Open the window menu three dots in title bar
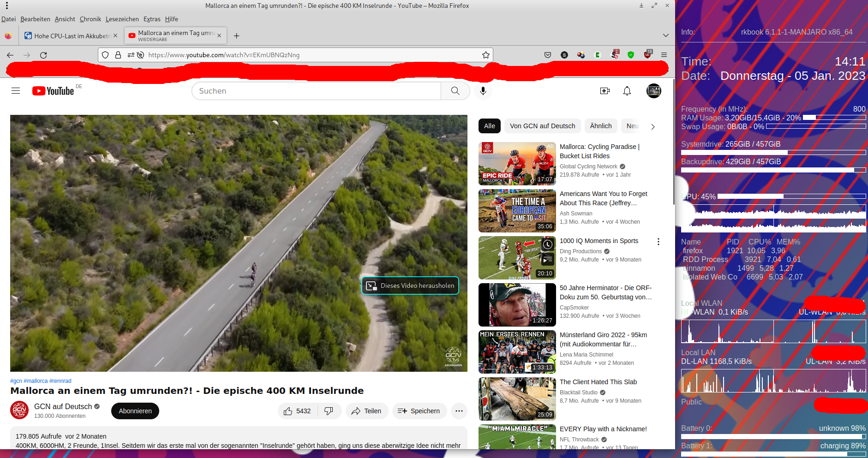The width and height of the screenshot is (868, 458). (x=7, y=6)
